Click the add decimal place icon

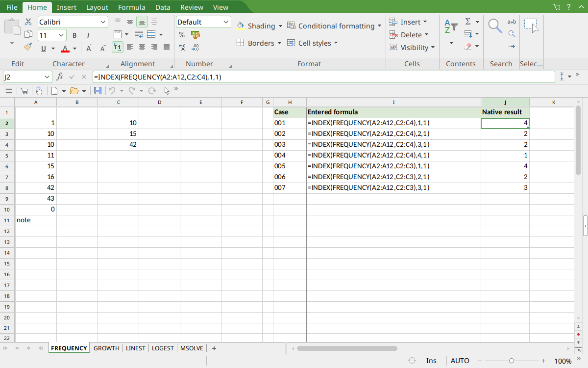coord(182,47)
